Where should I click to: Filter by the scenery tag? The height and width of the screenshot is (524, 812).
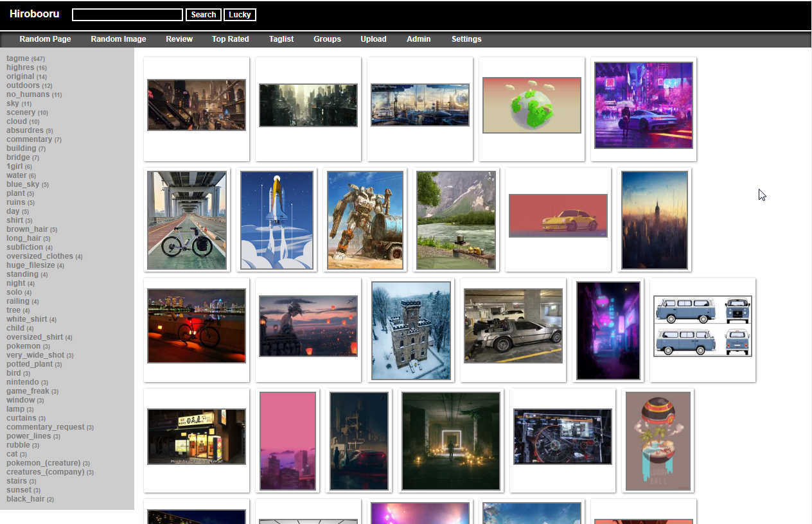(x=21, y=112)
